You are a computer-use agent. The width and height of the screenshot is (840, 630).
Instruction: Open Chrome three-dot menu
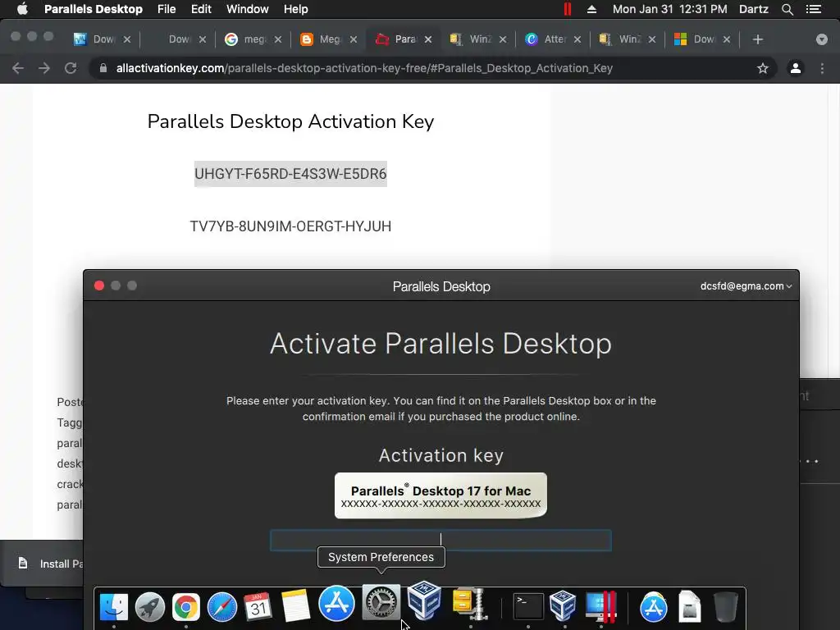point(822,68)
